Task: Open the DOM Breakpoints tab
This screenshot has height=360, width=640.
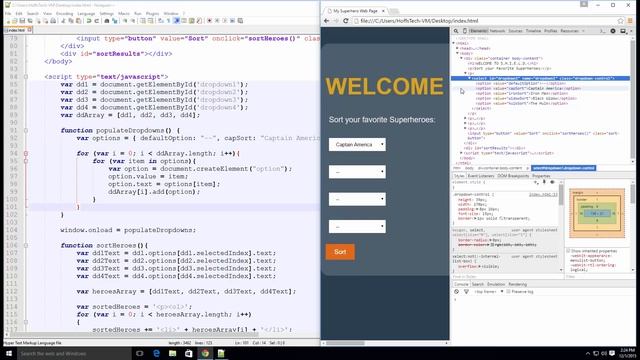Action: (x=513, y=176)
